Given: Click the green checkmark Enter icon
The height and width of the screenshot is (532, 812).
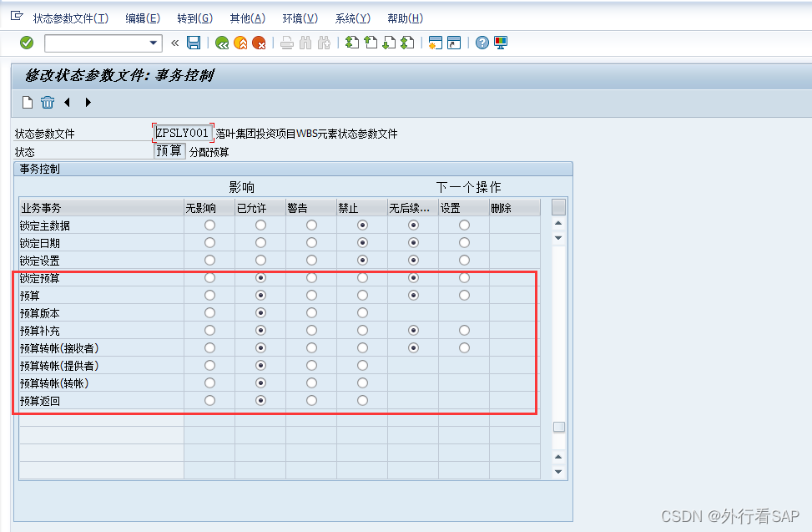Looking at the screenshot, I should click(x=27, y=43).
